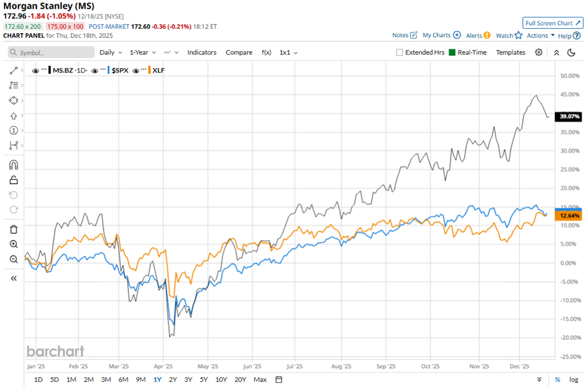The image size is (588, 388).
Task: Select the trend line drawing tool
Action: point(13,71)
